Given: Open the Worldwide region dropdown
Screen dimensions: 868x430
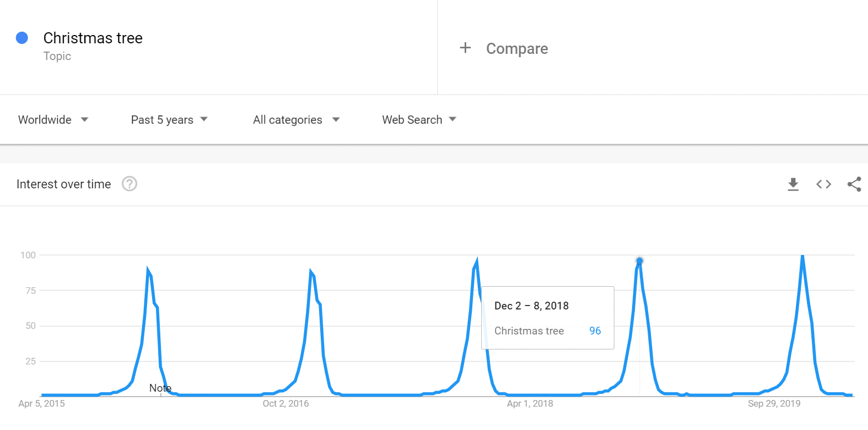Looking at the screenshot, I should 53,119.
